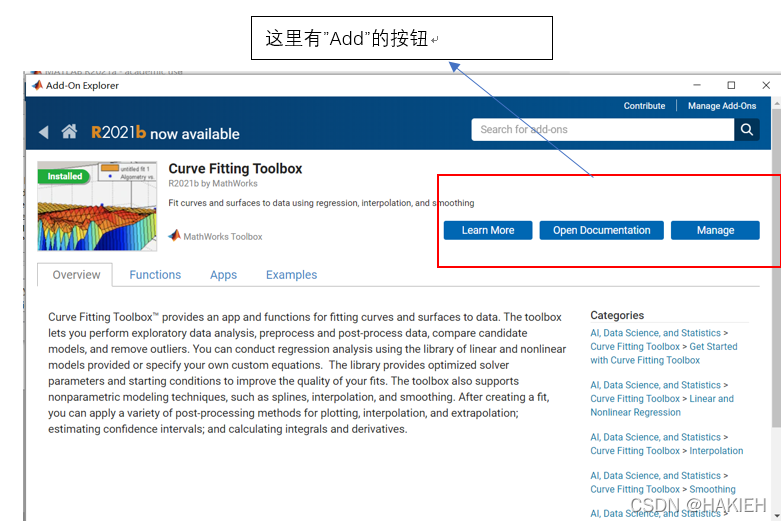Open Get Started with Curve Fitting Toolbox link
Viewport: 781px width, 522px height.
click(663, 353)
